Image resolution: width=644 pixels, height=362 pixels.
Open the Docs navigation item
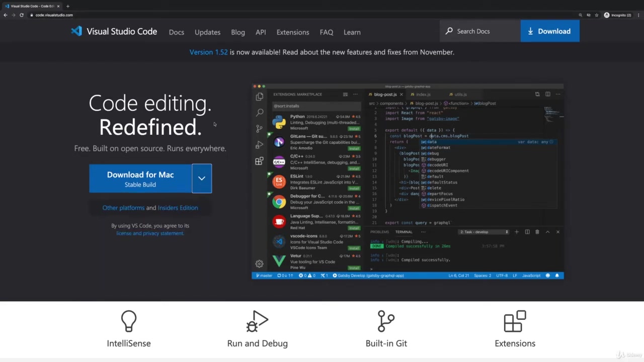(x=177, y=32)
